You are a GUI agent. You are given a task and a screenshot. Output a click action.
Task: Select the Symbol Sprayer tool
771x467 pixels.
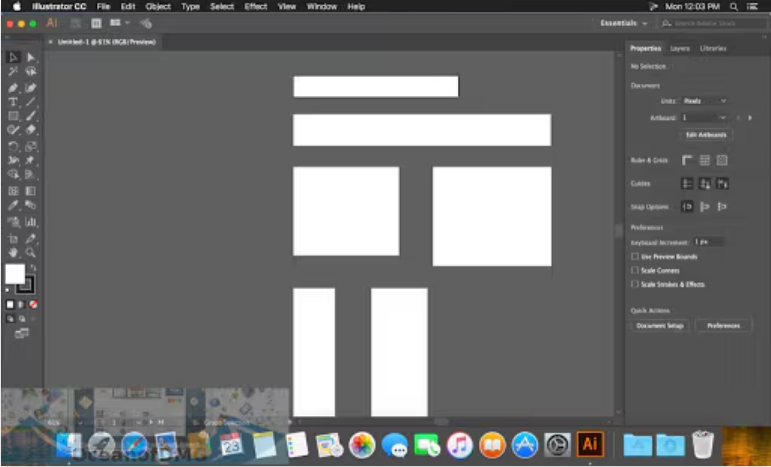click(13, 222)
